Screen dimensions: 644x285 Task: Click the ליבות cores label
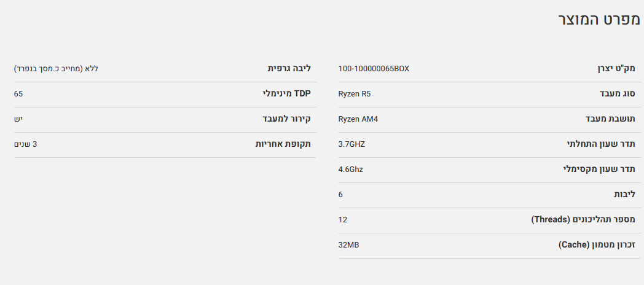[625, 195]
